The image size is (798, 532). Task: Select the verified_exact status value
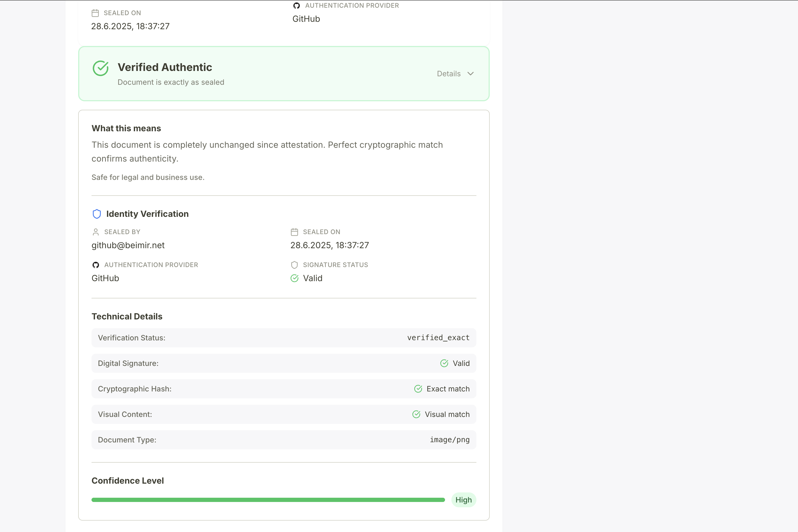click(438, 337)
